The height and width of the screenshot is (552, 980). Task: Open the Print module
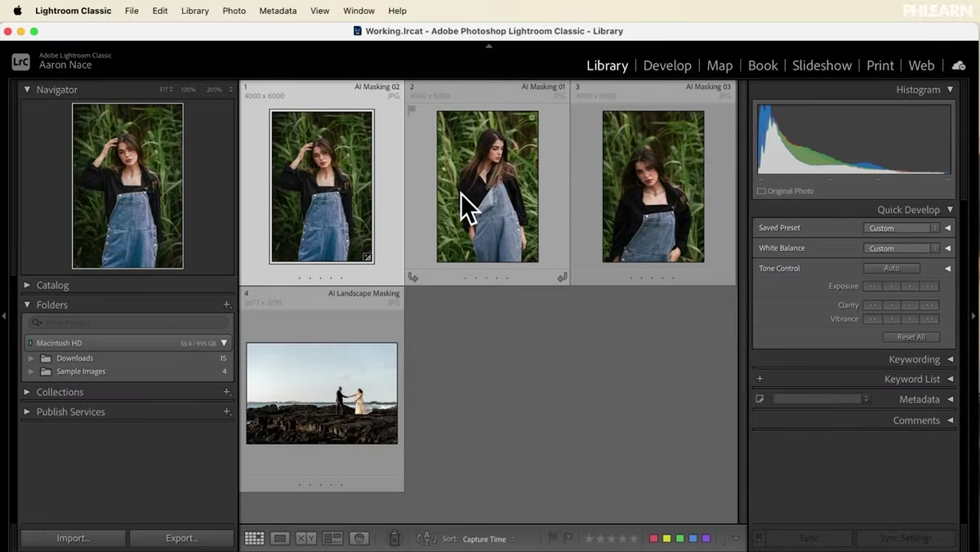pyautogui.click(x=880, y=65)
